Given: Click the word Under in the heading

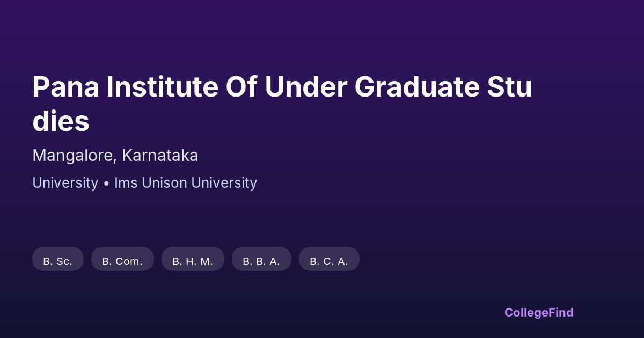Looking at the screenshot, I should [x=306, y=87].
